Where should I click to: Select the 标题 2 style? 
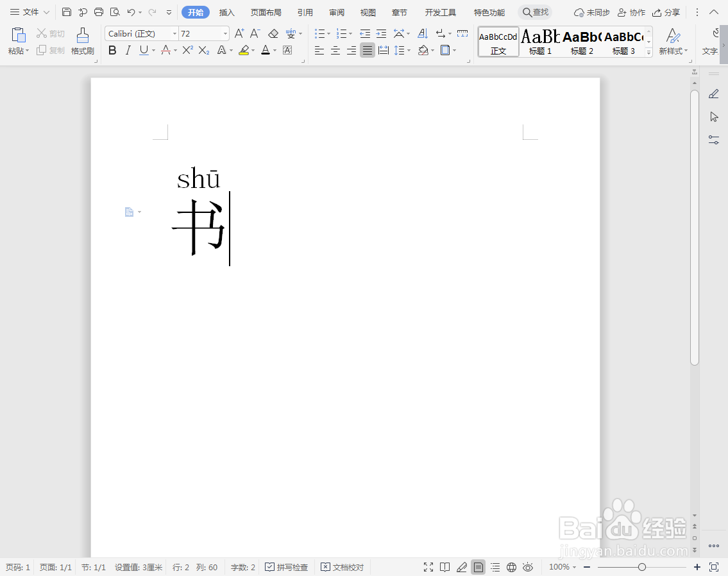click(582, 42)
